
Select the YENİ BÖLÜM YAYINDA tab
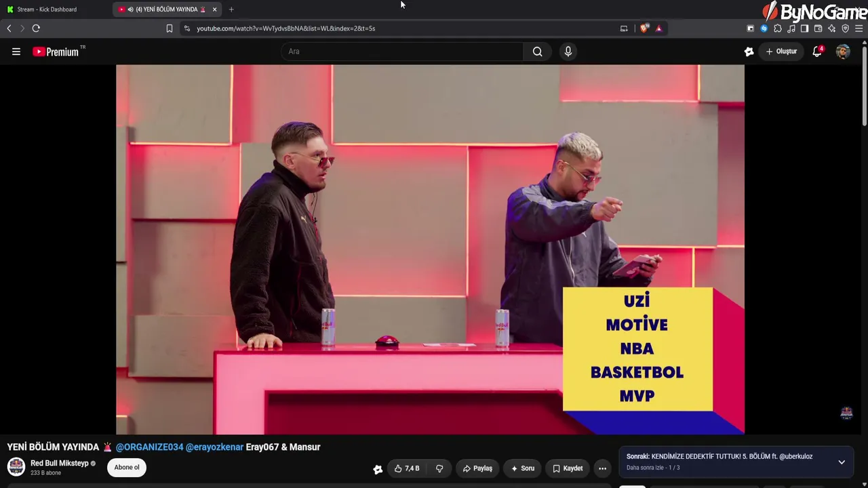pyautogui.click(x=166, y=9)
